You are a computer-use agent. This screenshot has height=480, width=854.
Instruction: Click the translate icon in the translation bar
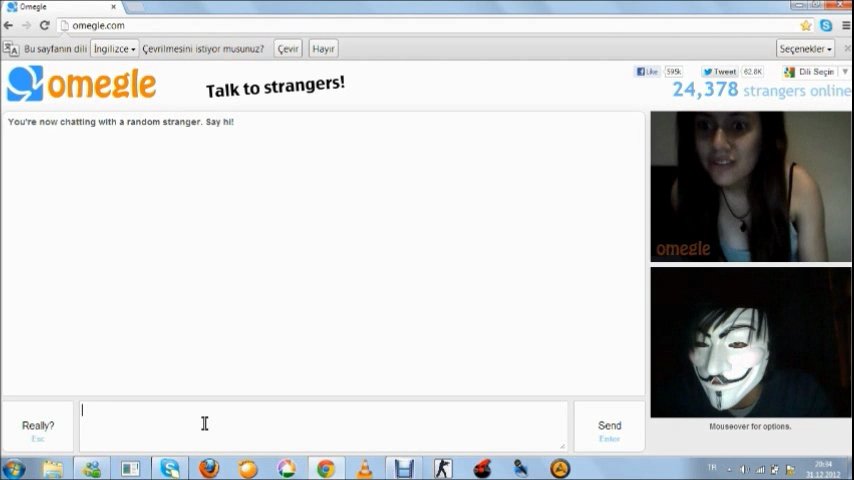click(11, 48)
